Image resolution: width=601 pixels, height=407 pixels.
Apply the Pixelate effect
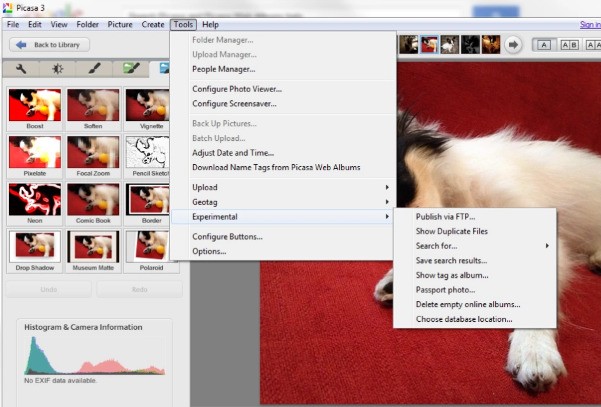(x=34, y=157)
